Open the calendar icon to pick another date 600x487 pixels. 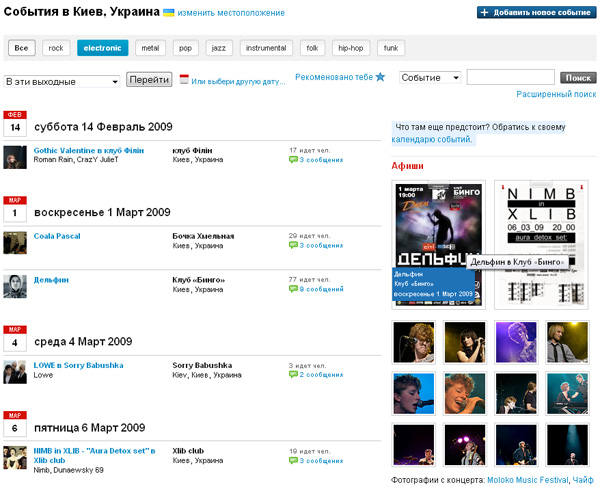184,79
